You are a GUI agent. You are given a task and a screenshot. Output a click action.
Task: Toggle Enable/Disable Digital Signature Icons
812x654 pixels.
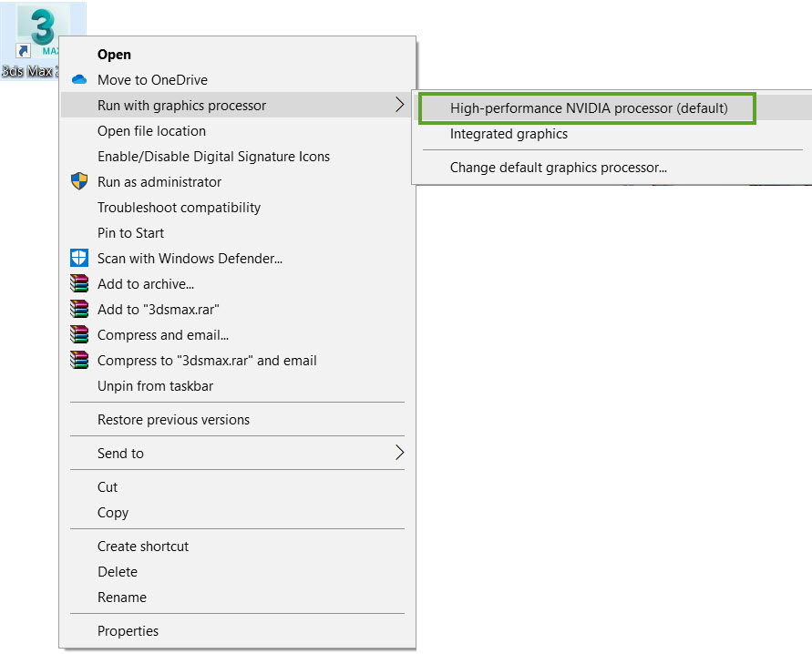(x=212, y=156)
